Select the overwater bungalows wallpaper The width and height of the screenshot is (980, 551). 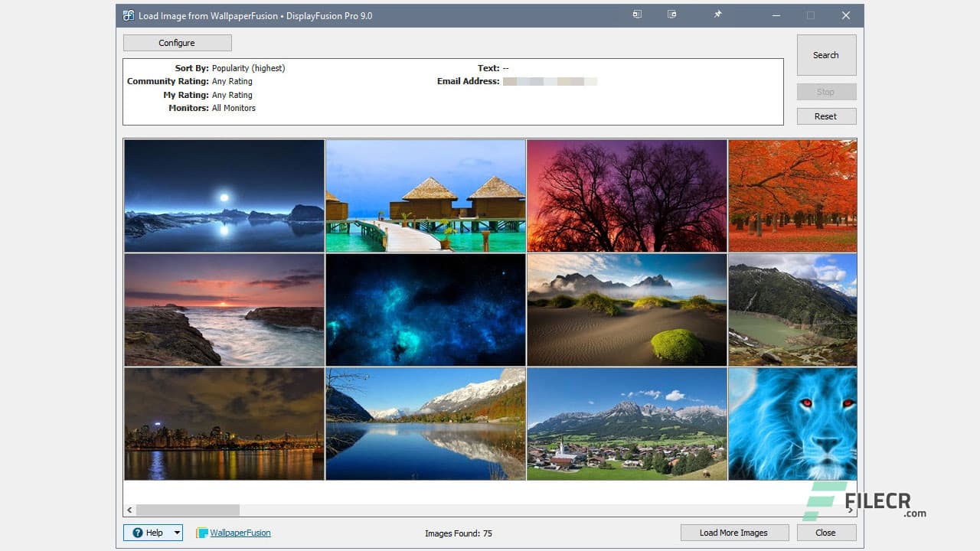[426, 195]
